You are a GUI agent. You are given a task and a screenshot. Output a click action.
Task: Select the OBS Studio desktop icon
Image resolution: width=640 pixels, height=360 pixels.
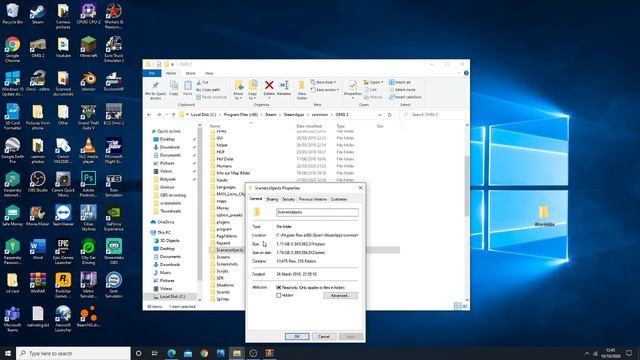(x=38, y=182)
